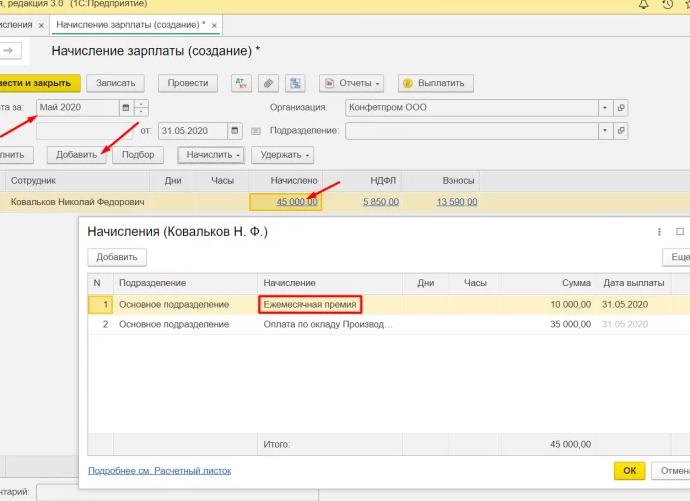Close the first tab ending in 'исления'

[x=41, y=26]
